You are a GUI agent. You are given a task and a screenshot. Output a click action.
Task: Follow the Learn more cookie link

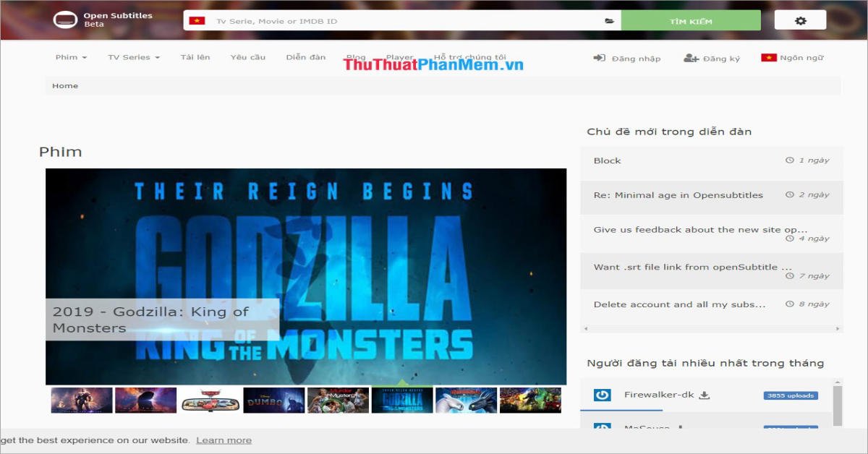point(224,440)
